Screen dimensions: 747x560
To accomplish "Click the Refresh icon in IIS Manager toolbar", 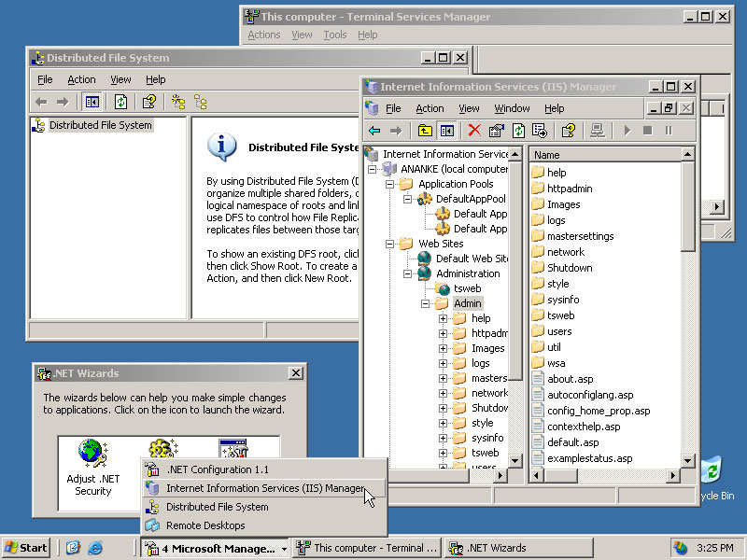I will 518,131.
